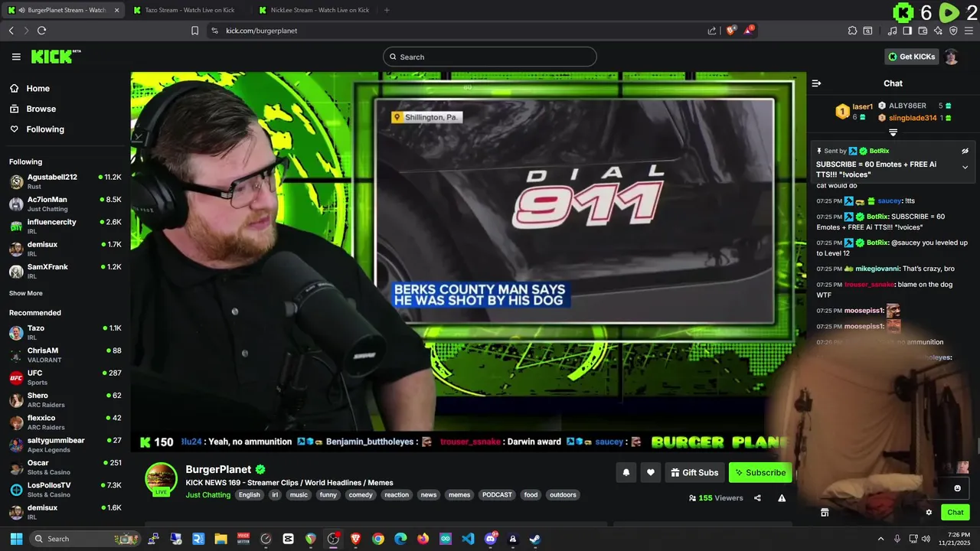Go back to previous page
Image resolution: width=980 pixels, height=551 pixels.
(x=11, y=31)
